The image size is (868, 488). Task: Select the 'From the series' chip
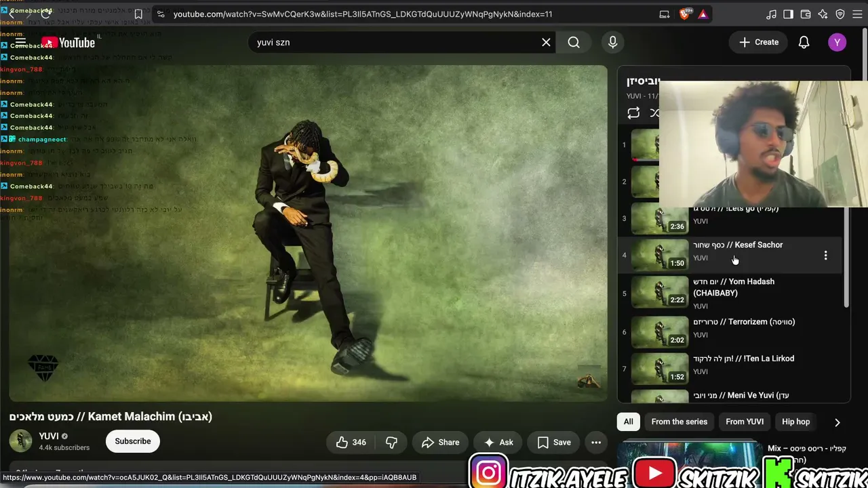tap(679, 422)
